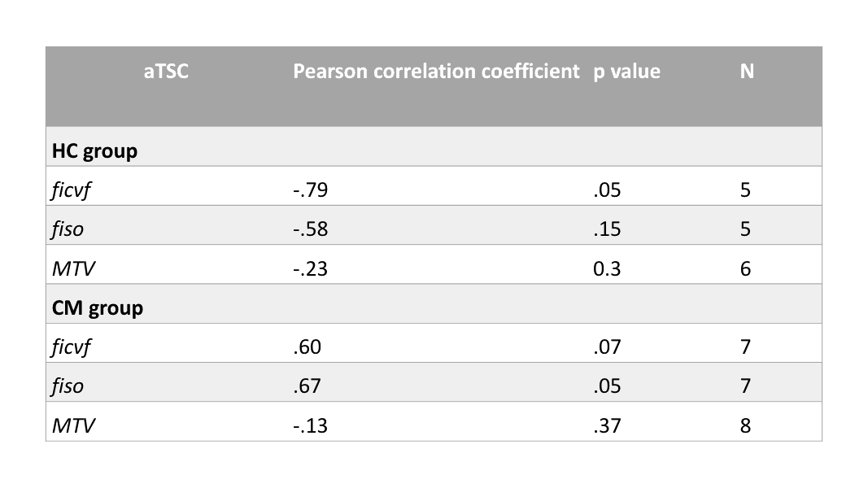Image resolution: width=868 pixels, height=488 pixels.
Task: Click the p value column header
Action: point(627,72)
